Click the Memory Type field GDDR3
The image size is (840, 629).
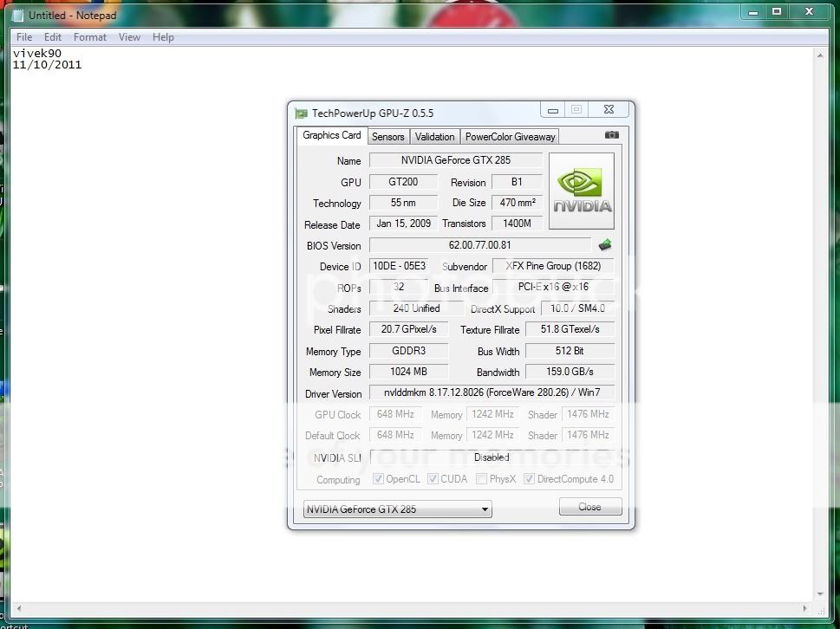click(x=408, y=351)
